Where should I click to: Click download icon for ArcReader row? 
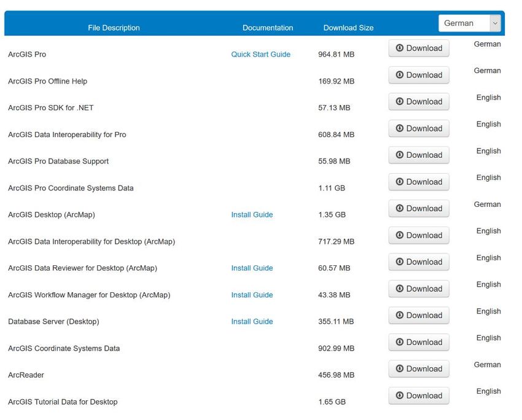point(400,369)
